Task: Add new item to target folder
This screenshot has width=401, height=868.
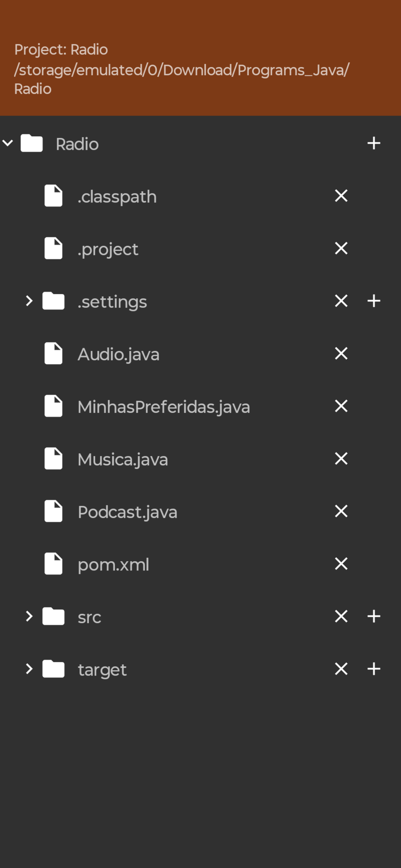Action: 374,669
